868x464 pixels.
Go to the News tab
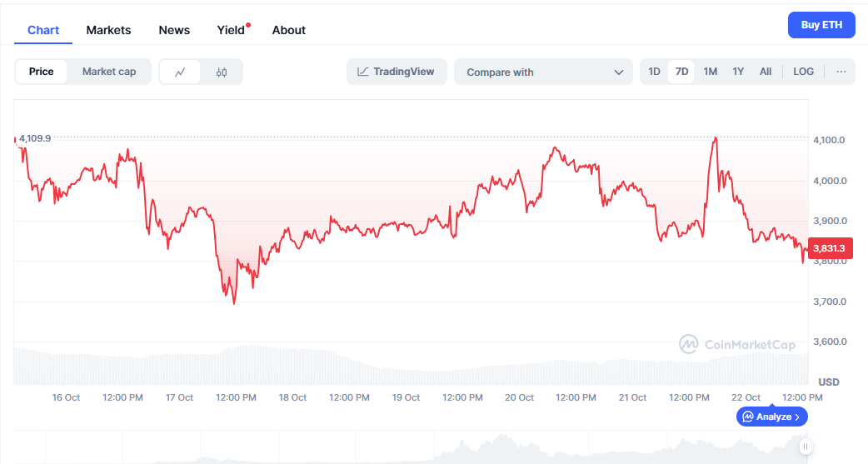(174, 30)
